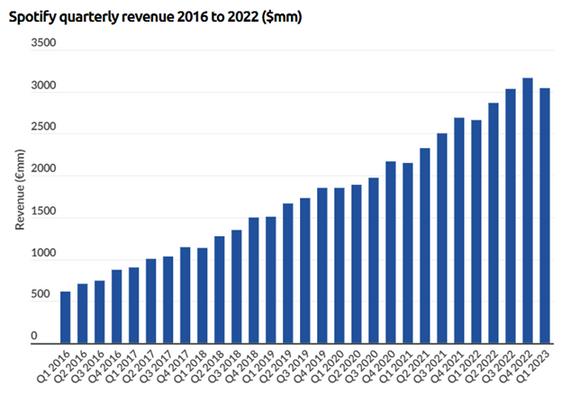This screenshot has height=394, width=562.
Task: Click the Q1 2023 bar
Action: coord(545,215)
